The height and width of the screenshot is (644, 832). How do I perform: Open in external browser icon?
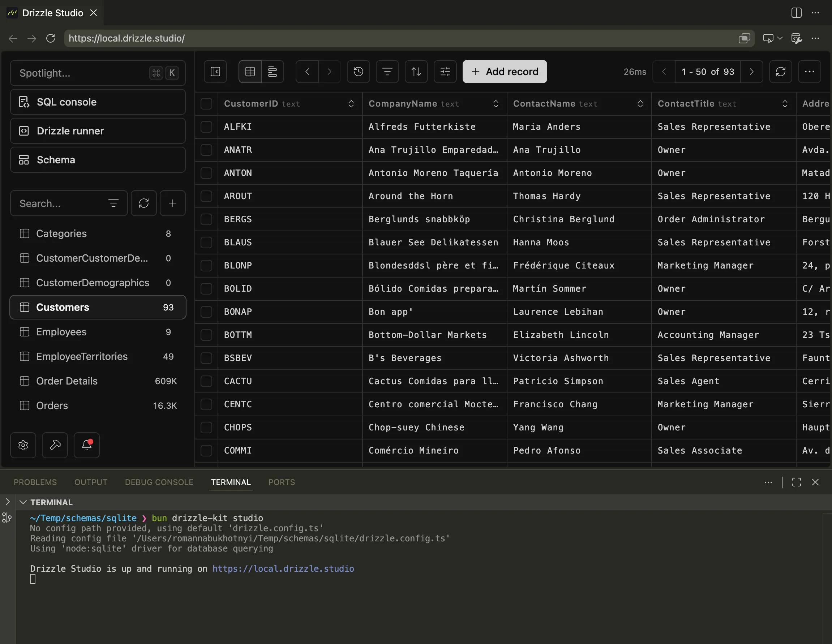point(744,38)
